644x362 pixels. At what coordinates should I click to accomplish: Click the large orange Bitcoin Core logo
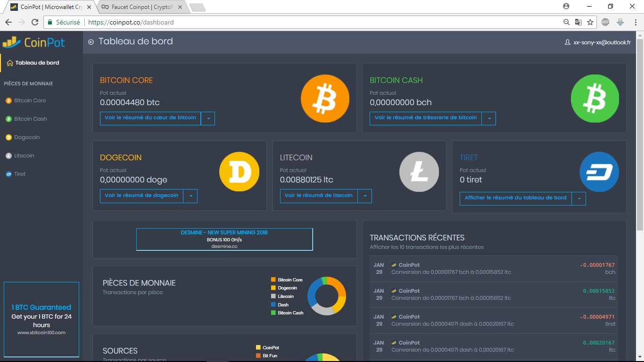tap(325, 99)
